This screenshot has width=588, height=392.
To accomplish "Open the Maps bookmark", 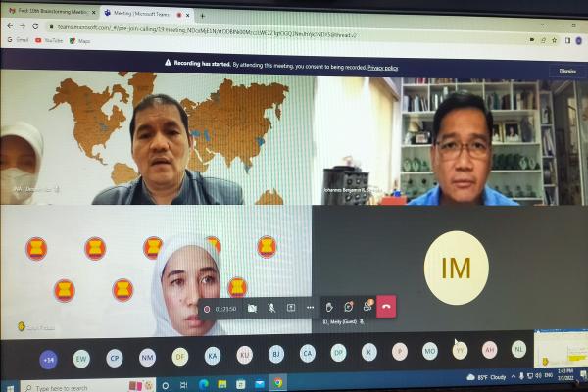I will click(x=80, y=41).
